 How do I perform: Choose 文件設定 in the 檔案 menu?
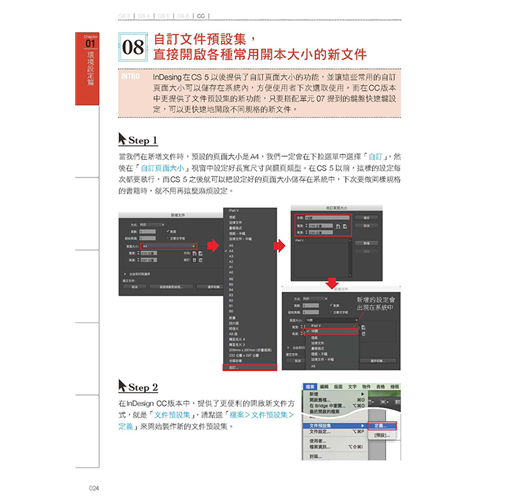pos(335,432)
